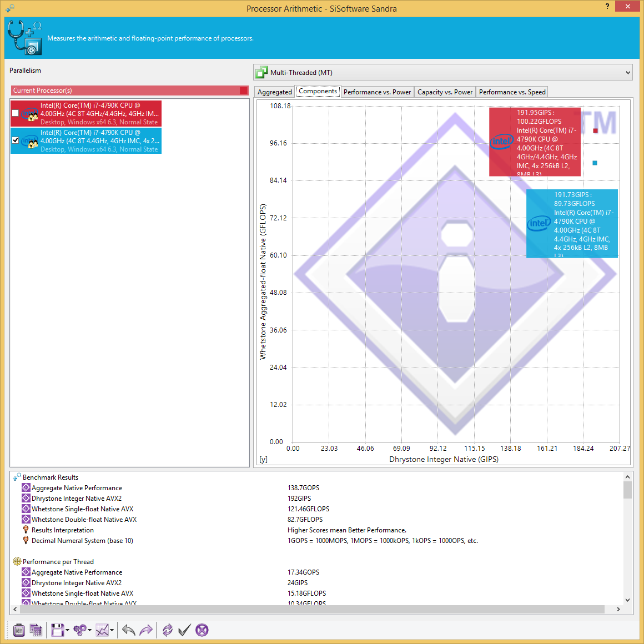Click the help question mark in title bar

click(607, 6)
